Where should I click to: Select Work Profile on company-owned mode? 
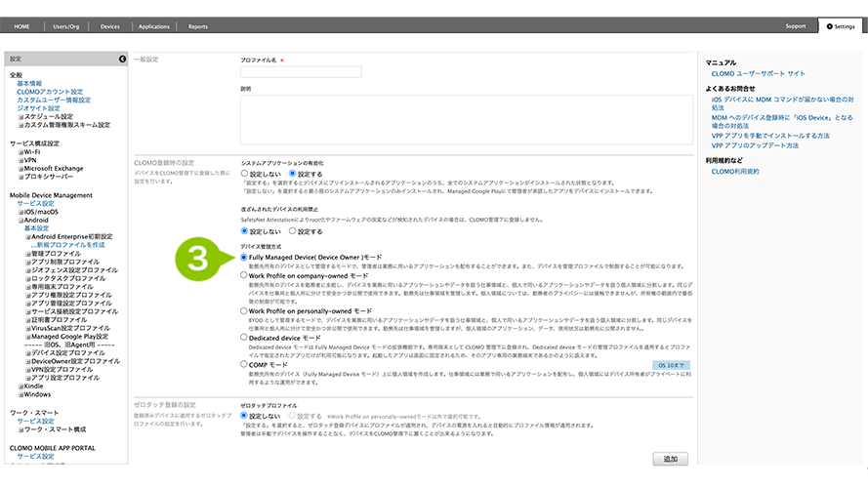(243, 275)
